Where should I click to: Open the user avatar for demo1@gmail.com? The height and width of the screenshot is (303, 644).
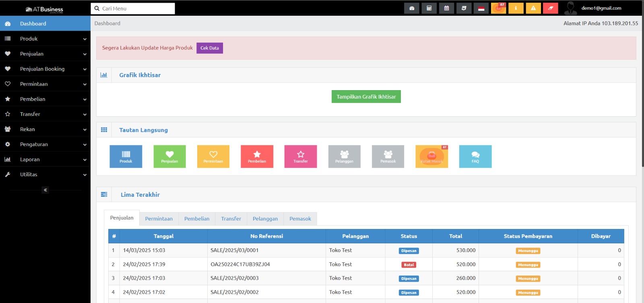(570, 8)
